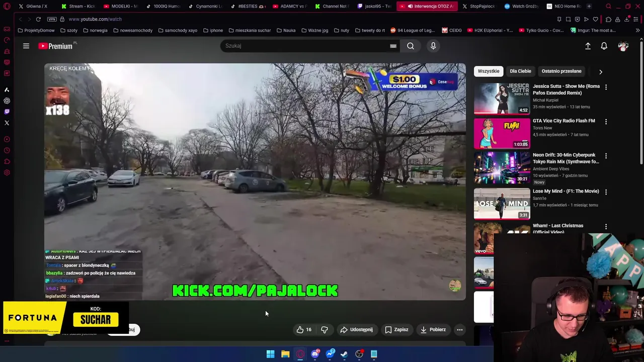
Task: Dislike the video with thumbs down
Action: (x=325, y=329)
